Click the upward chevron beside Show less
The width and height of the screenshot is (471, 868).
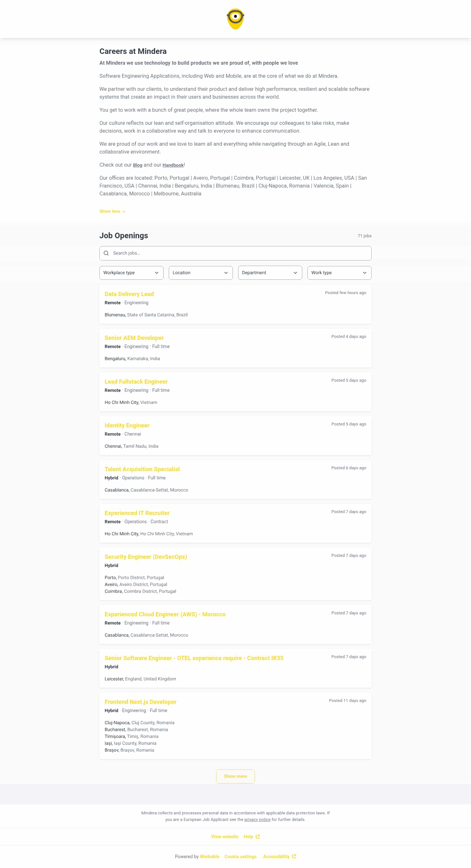click(x=124, y=211)
